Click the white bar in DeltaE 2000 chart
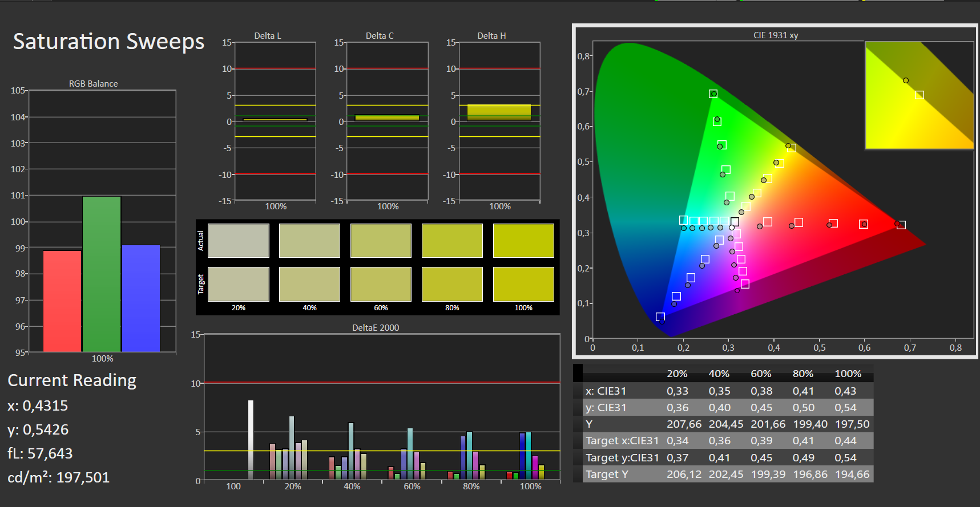Image resolution: width=980 pixels, height=507 pixels. [251, 439]
